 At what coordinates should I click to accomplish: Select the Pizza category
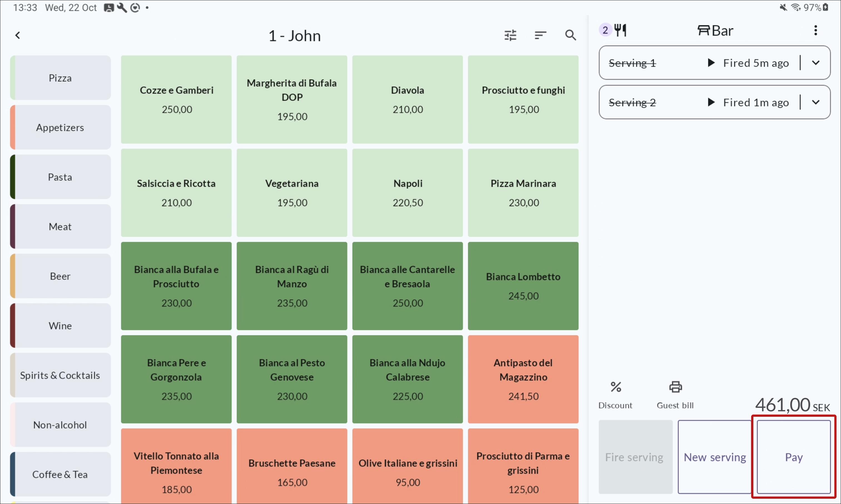[61, 78]
